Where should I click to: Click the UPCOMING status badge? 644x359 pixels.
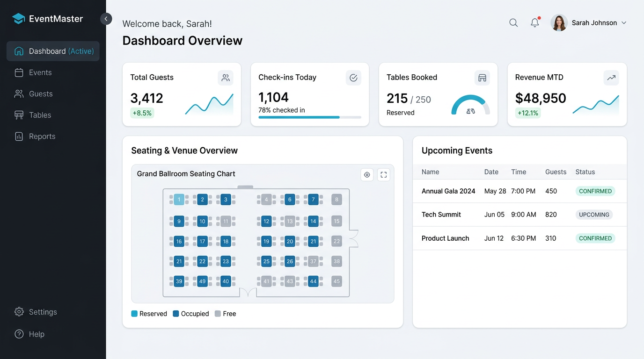[x=594, y=215]
